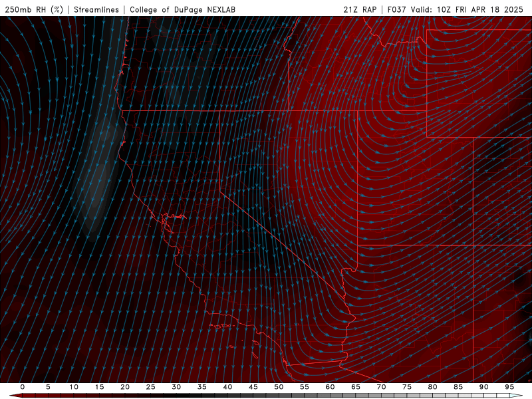532x399 pixels.
Task: Click the colorbar label '45'
Action: (253, 387)
